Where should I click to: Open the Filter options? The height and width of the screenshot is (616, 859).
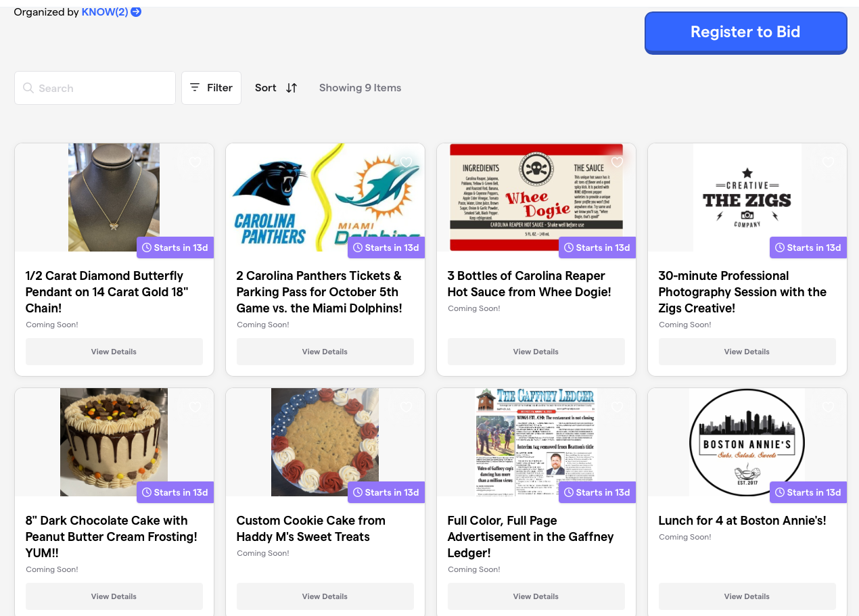(x=211, y=88)
